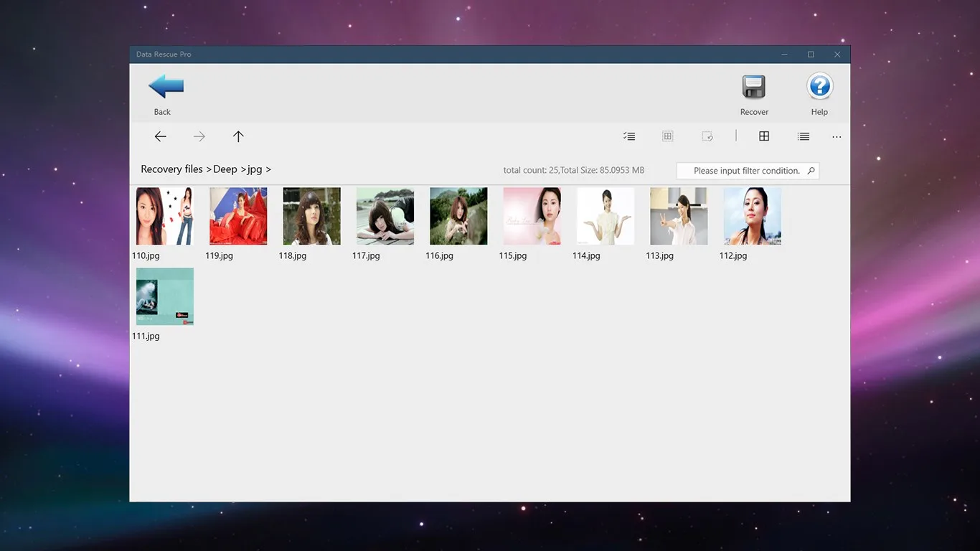The image size is (980, 551).
Task: Navigate back with the left arrow
Action: pyautogui.click(x=161, y=136)
